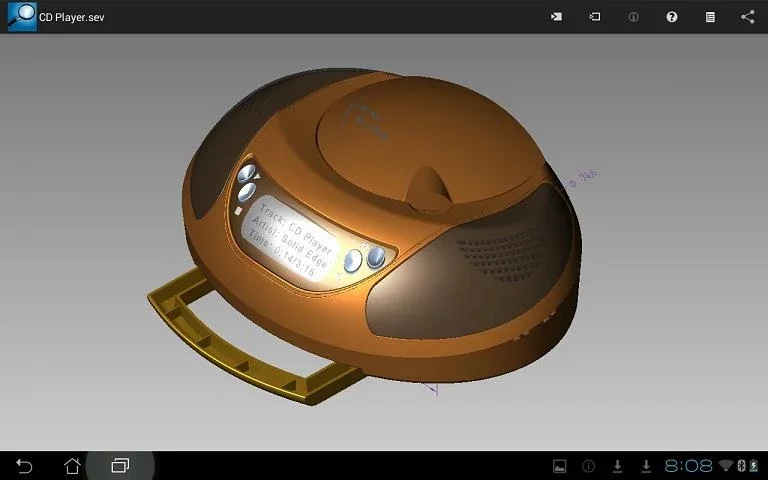
Task: Tap the battery charging indicator
Action: click(754, 465)
